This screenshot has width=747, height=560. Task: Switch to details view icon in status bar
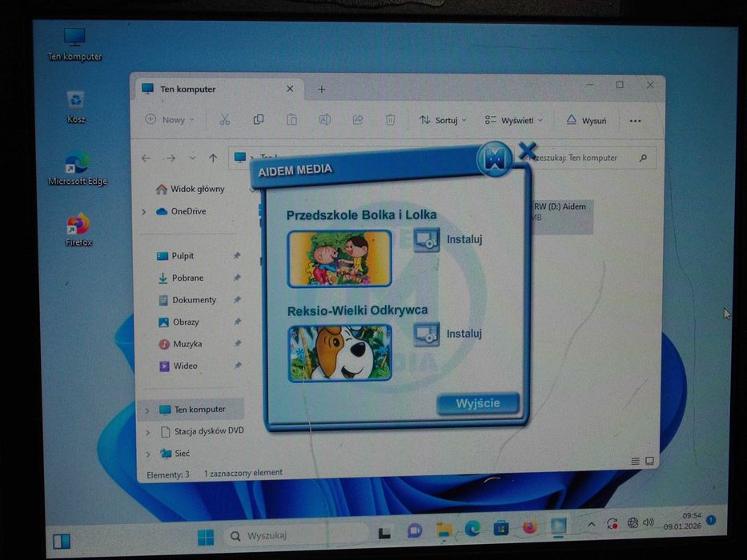click(x=635, y=461)
